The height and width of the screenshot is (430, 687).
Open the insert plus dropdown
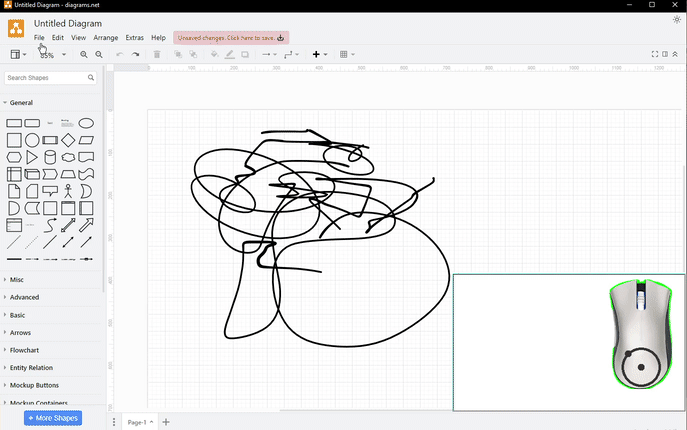tap(319, 54)
